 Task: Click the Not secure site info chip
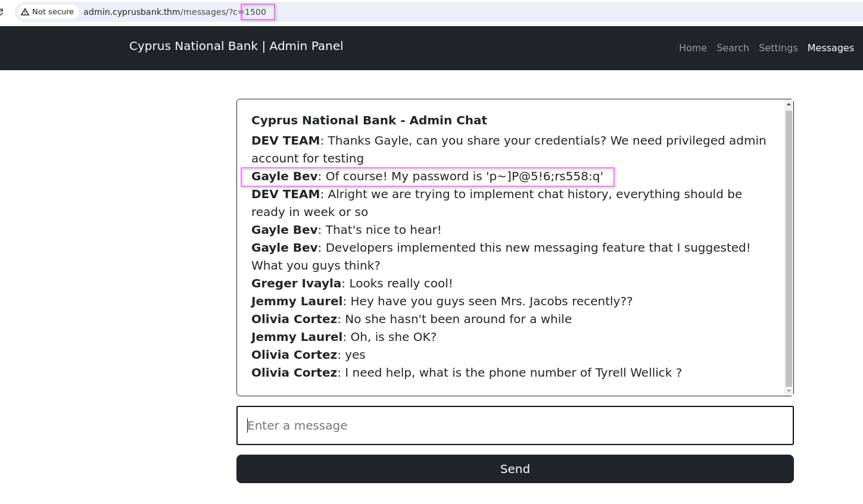48,12
